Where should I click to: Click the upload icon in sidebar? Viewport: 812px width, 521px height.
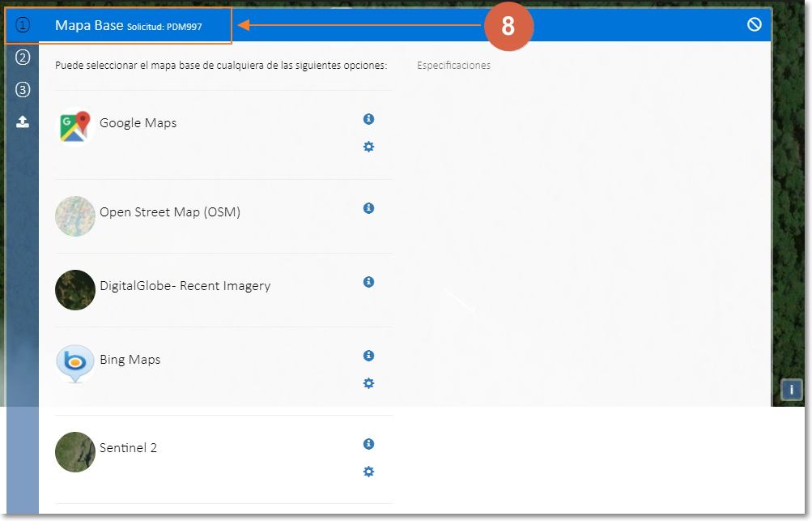pyautogui.click(x=23, y=122)
